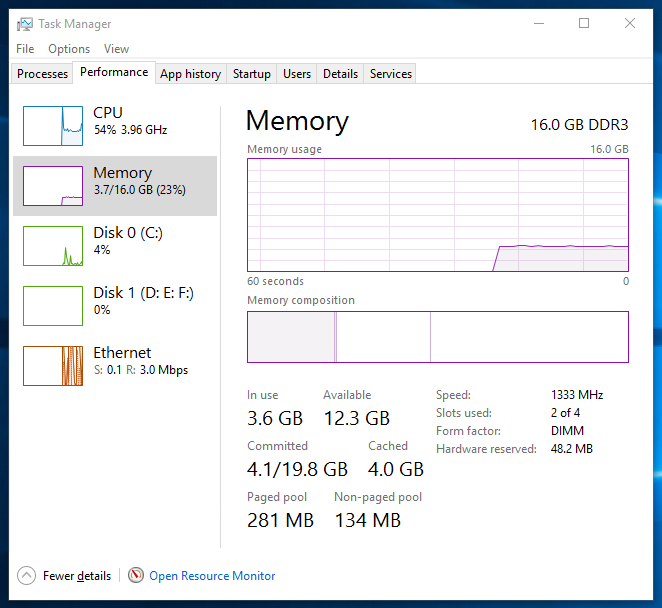Image resolution: width=662 pixels, height=608 pixels.
Task: Click the Memory composition bar
Action: (438, 336)
